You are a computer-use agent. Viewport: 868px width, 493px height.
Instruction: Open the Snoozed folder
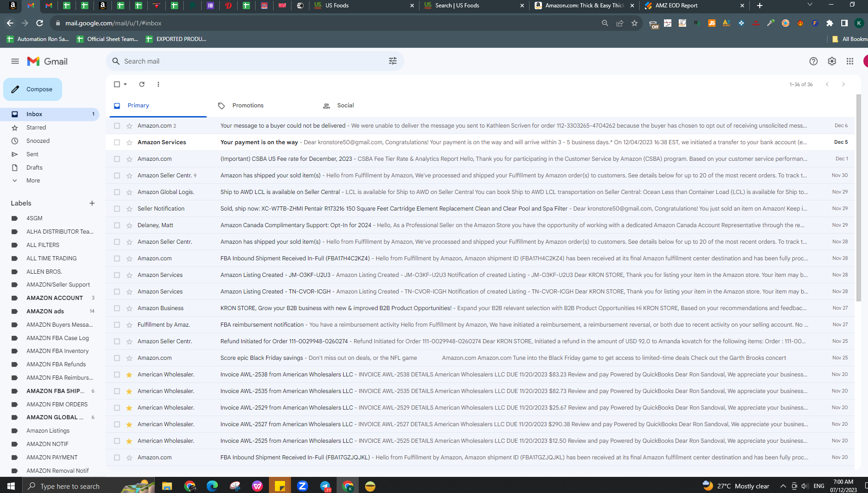coord(50,141)
